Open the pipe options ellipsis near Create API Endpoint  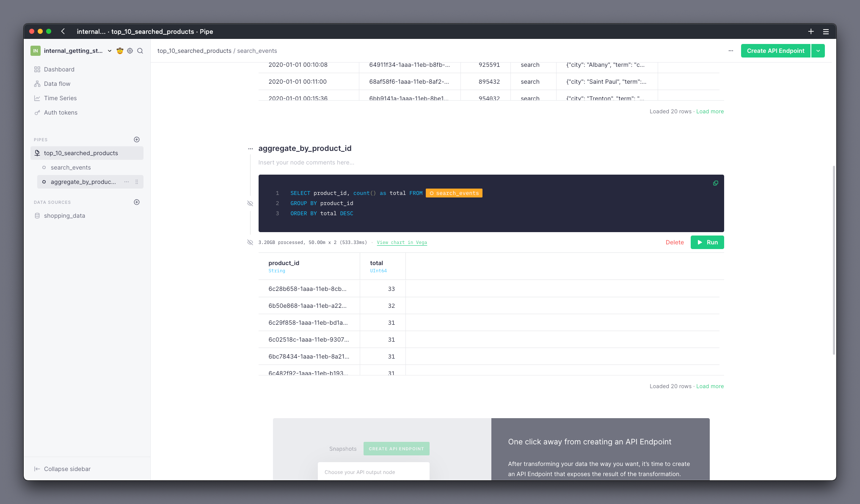coord(731,51)
